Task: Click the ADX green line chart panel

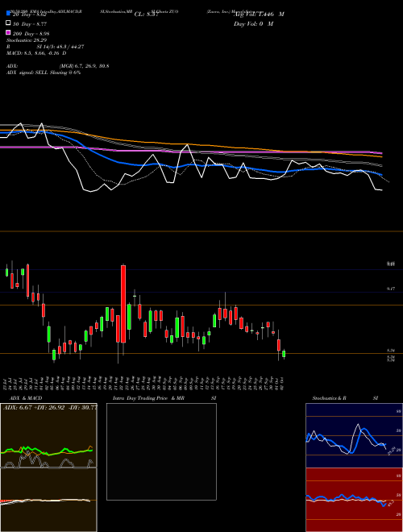Action: tap(48, 435)
